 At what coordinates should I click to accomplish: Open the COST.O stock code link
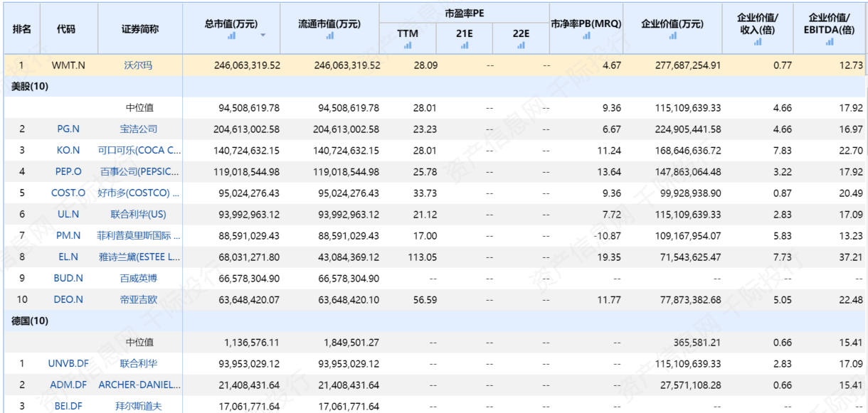pyautogui.click(x=68, y=193)
